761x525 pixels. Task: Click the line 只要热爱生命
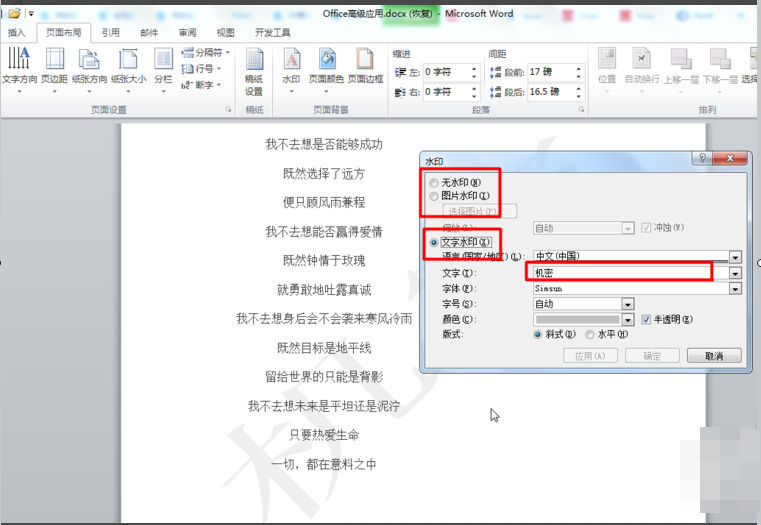[324, 435]
